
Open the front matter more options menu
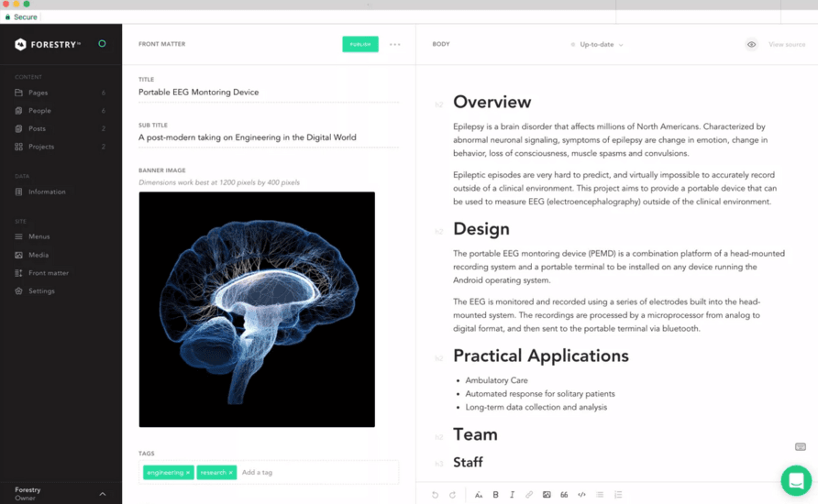point(395,44)
